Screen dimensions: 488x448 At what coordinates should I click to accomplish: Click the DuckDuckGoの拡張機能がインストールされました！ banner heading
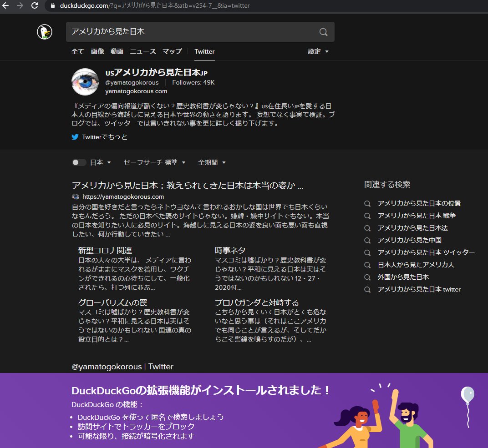click(201, 391)
